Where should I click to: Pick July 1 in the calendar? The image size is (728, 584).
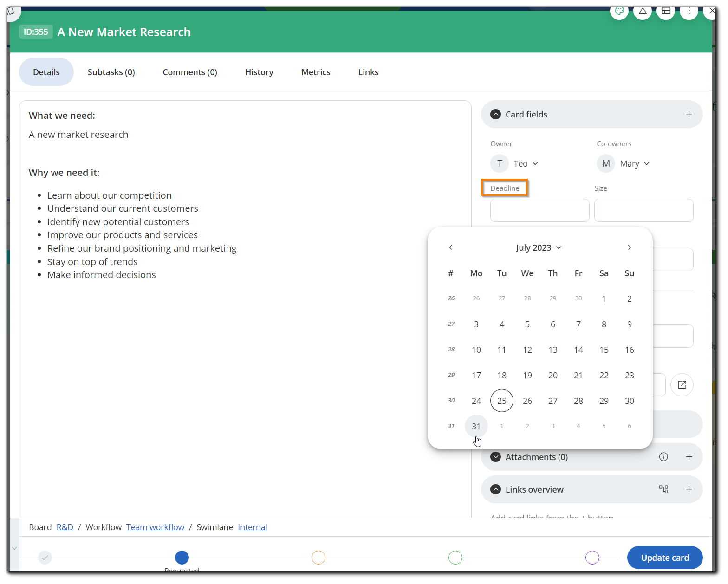(604, 298)
